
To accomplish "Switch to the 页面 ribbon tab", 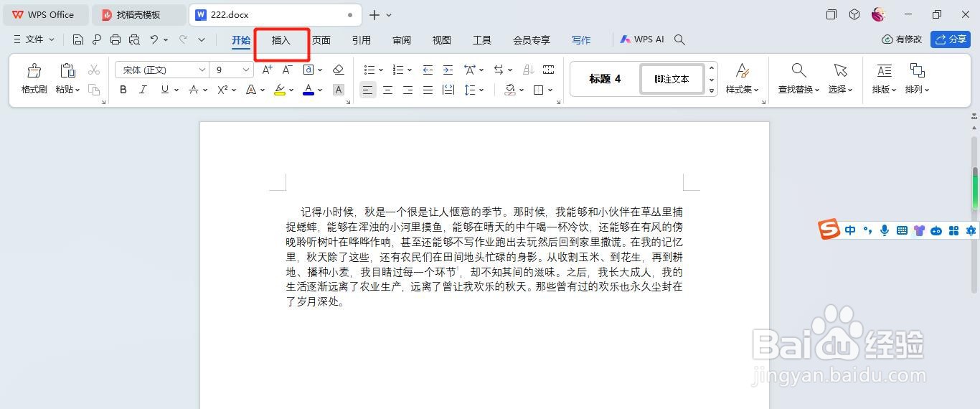I will [321, 40].
